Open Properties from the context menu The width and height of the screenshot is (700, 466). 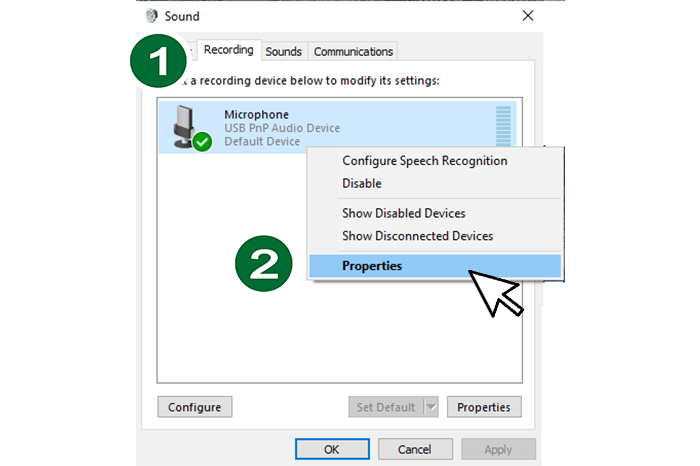[372, 266]
